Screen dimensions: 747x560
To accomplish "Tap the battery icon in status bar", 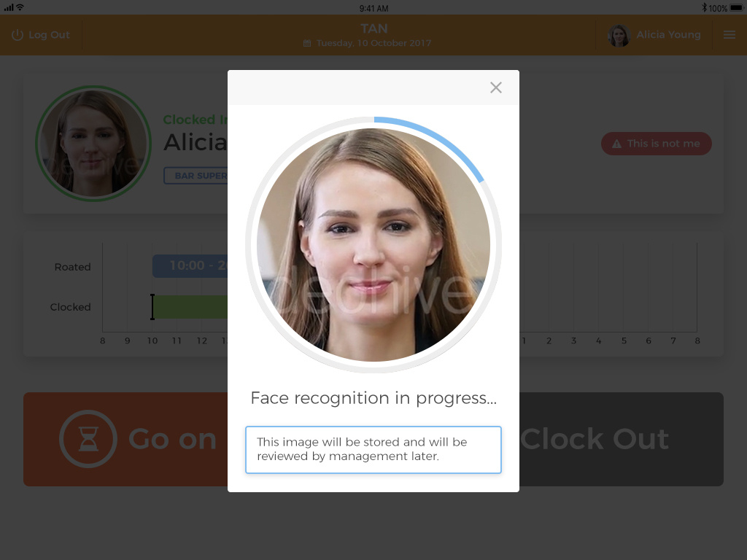I will 737,8.
